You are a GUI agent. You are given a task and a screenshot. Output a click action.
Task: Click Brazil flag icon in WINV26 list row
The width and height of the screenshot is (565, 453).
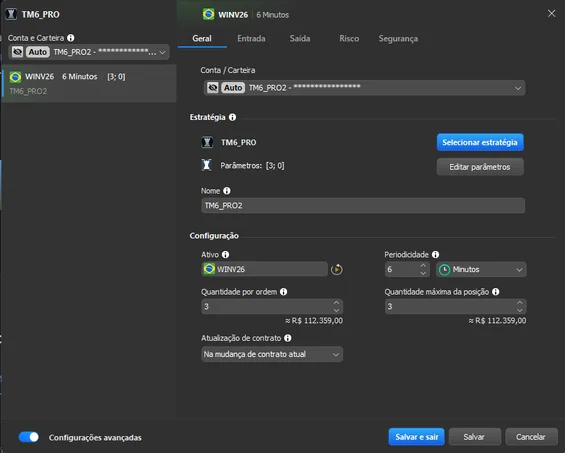tap(15, 77)
